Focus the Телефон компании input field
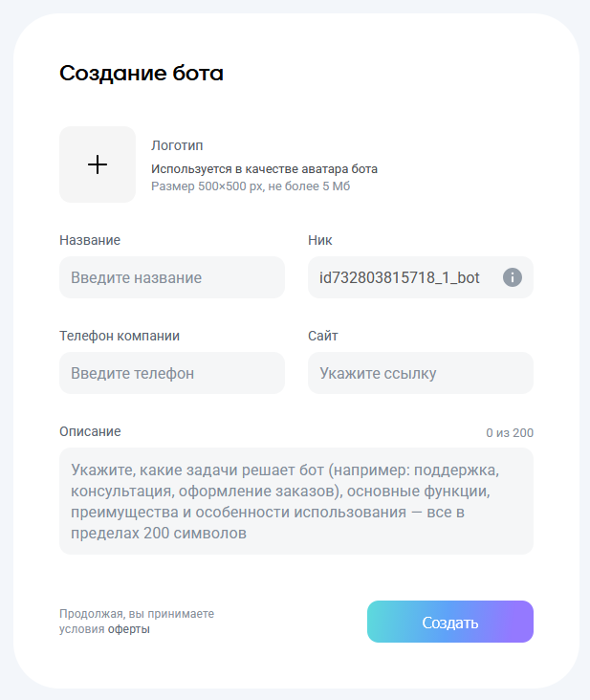 point(172,373)
